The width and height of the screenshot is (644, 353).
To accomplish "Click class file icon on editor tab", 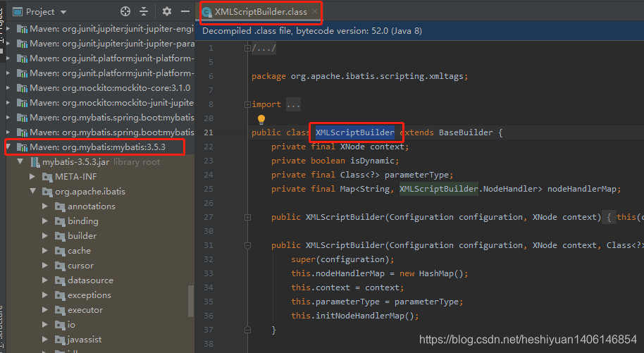I will coord(207,12).
